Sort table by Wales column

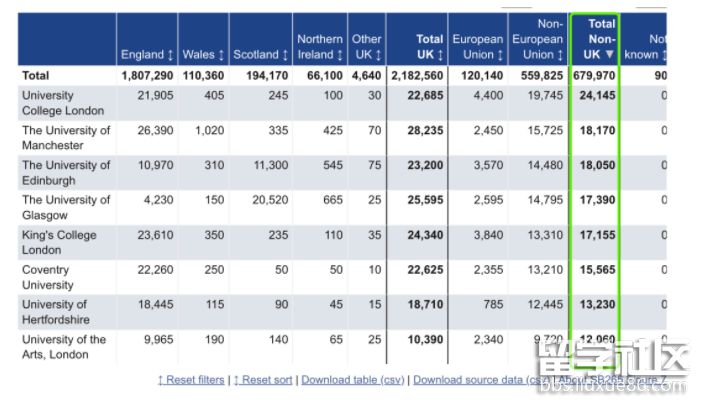coord(204,54)
